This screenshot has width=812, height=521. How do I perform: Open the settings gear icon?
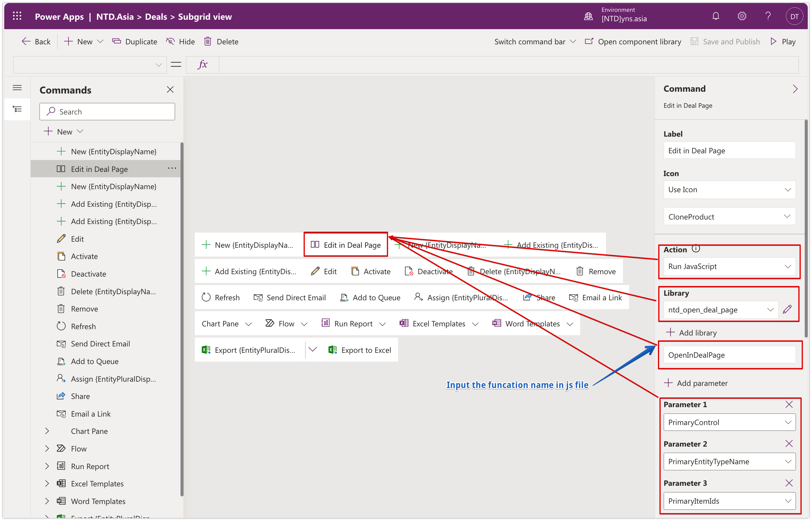coord(741,16)
